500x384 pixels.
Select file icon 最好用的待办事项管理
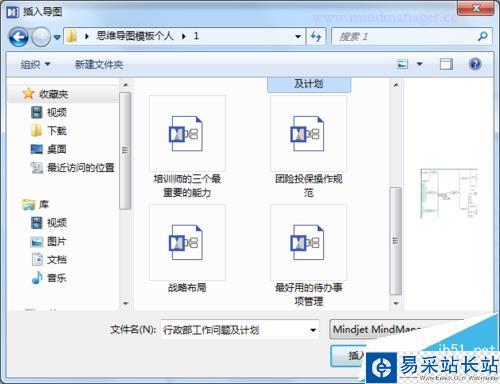[309, 242]
